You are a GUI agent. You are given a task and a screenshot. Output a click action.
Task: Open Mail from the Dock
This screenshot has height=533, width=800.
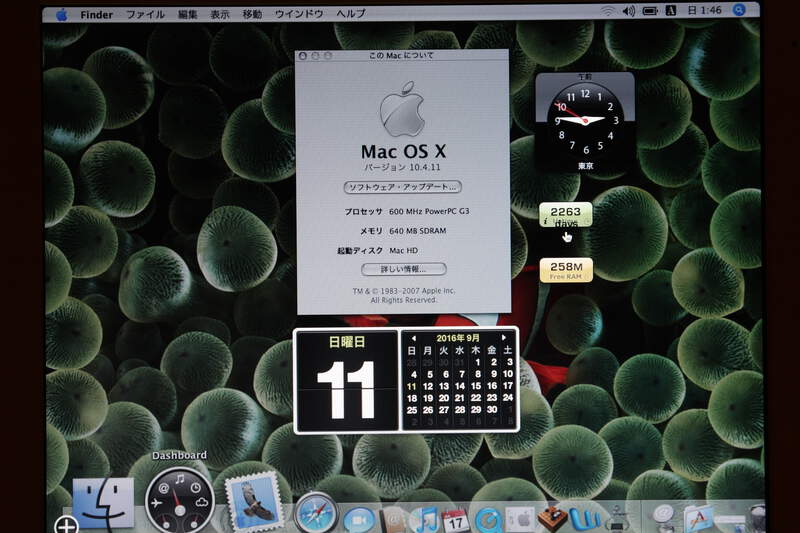(253, 501)
